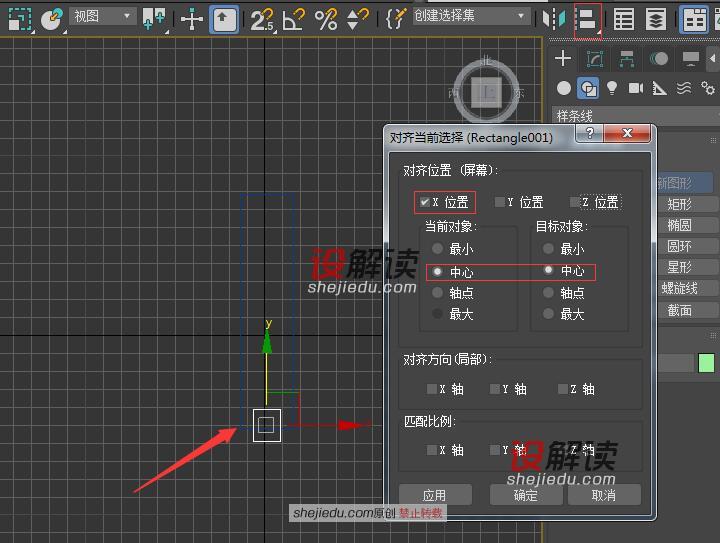
Task: Toggle the Z 位置 checkbox
Action: tap(574, 202)
